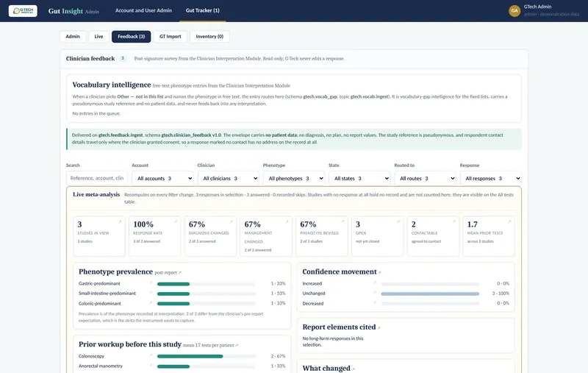The height and width of the screenshot is (373, 588).
Task: Click arrow beside What changed heading
Action: click(354, 369)
